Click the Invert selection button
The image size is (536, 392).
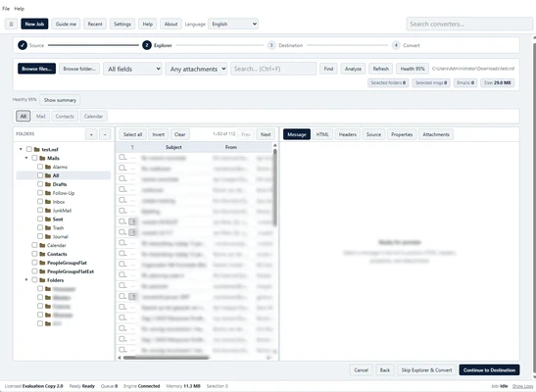159,134
